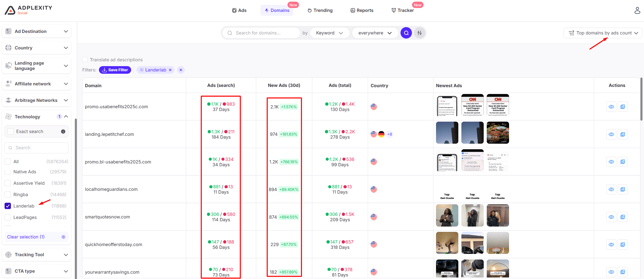
Task: Switch to the Trending tab
Action: pos(320,10)
